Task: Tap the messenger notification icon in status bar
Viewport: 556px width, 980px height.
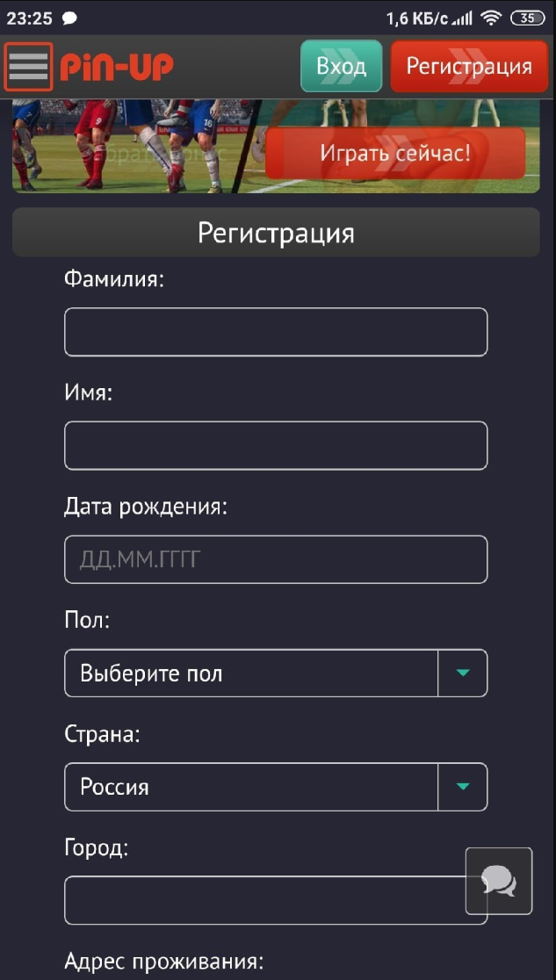Action: [x=70, y=18]
